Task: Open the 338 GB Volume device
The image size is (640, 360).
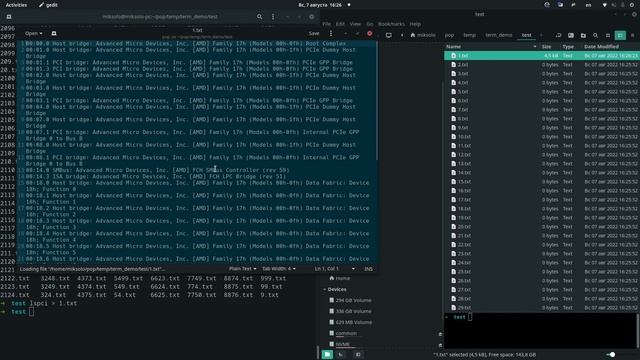Action: pyautogui.click(x=351, y=311)
